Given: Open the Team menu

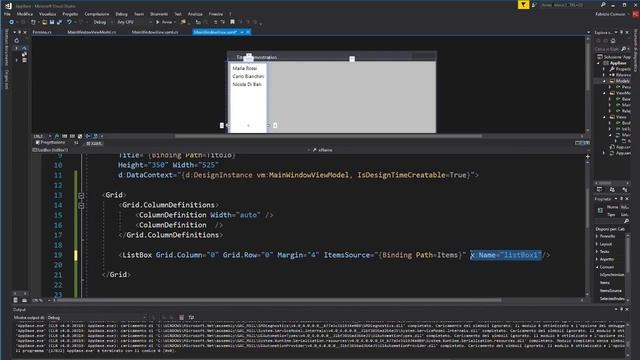Looking at the screenshot, I should click(139, 14).
